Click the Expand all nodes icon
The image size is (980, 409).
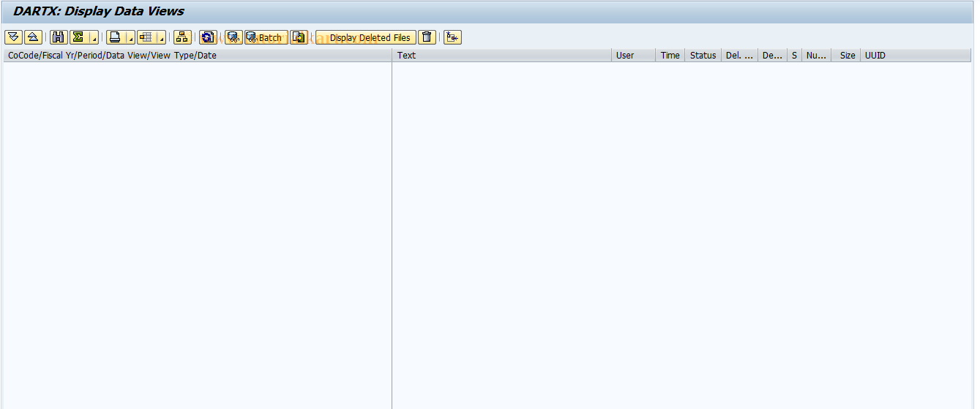(13, 37)
